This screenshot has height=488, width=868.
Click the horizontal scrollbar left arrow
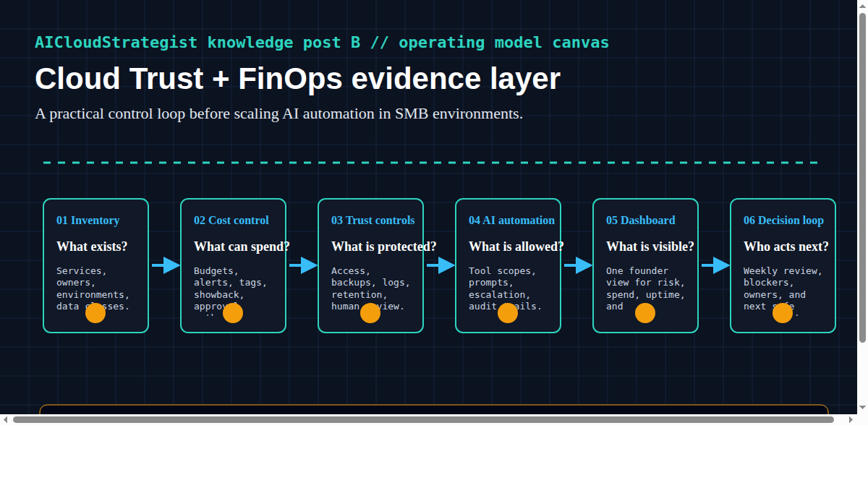click(6, 419)
